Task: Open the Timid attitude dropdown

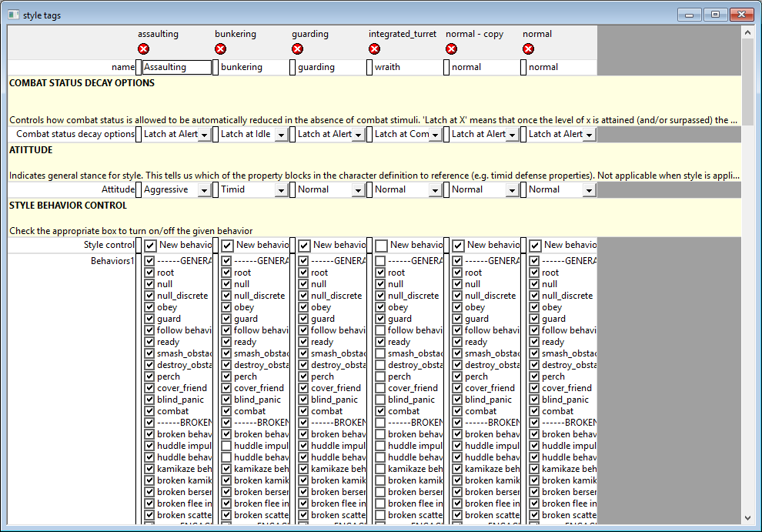Action: click(282, 190)
